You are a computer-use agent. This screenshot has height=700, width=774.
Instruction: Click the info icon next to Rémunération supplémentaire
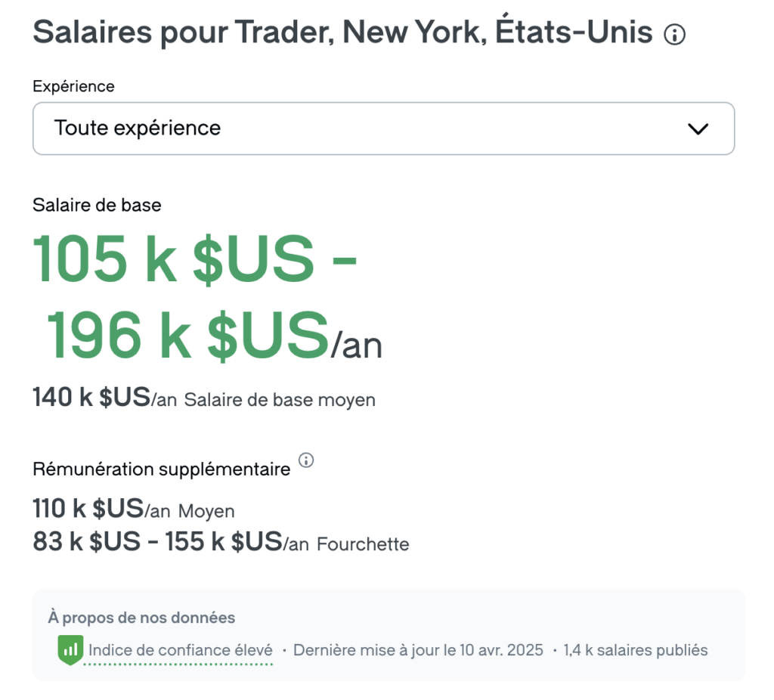[306, 460]
